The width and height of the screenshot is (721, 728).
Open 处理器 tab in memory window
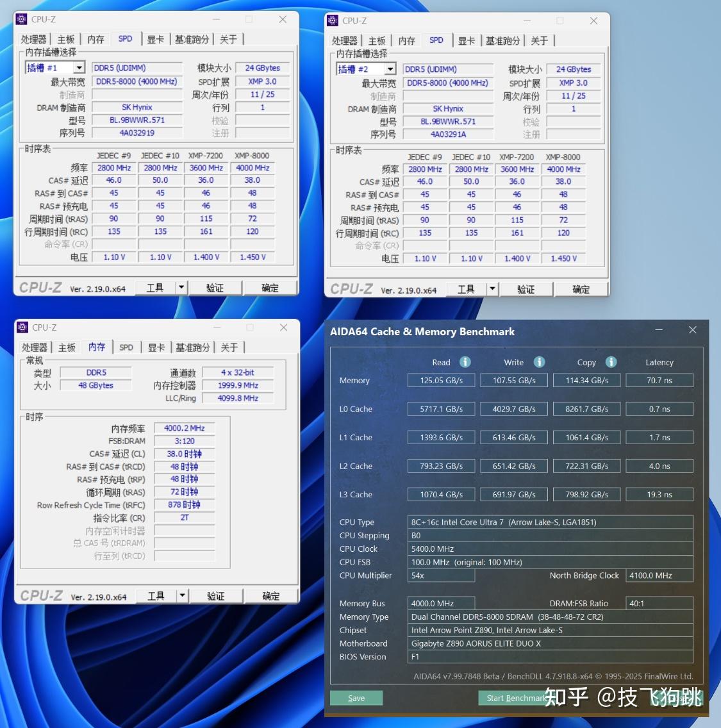35,347
